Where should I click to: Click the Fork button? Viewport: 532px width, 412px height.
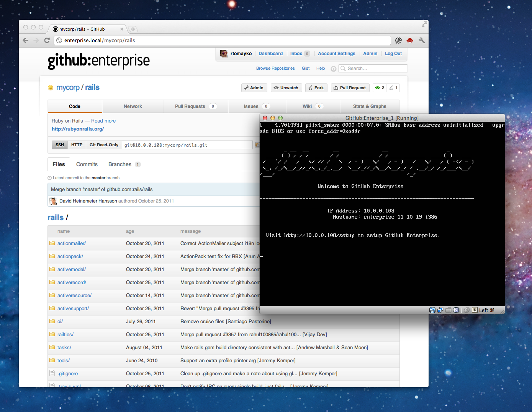coord(316,88)
